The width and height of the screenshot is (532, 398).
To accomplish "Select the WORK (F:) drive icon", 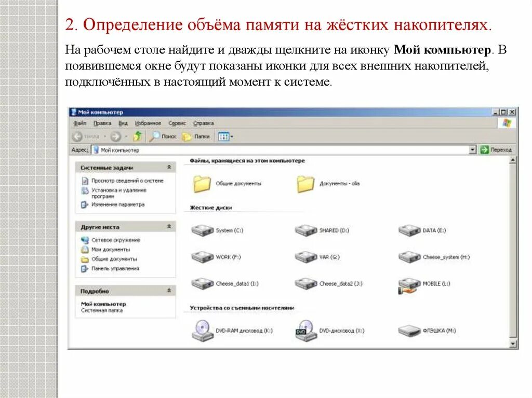I will click(x=202, y=257).
